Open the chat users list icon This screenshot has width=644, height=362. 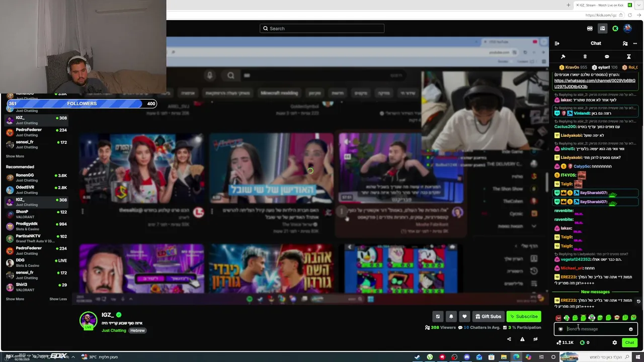coord(625,43)
